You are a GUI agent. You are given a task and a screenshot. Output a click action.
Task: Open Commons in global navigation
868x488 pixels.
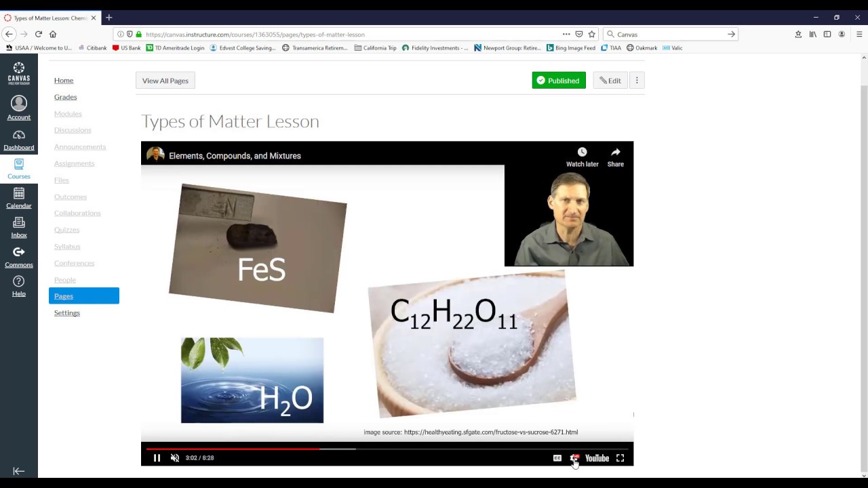click(x=19, y=258)
